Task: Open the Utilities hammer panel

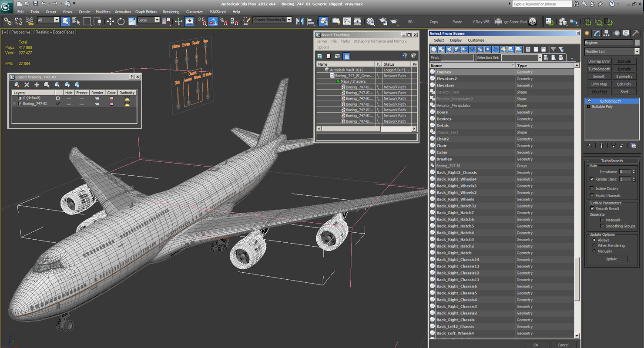Action: click(x=636, y=33)
